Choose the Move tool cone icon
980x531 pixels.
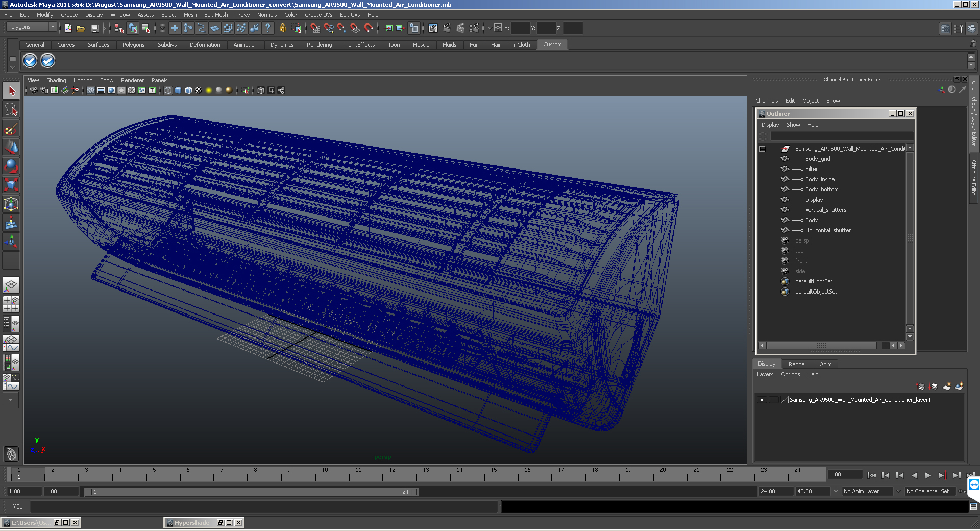click(x=11, y=148)
